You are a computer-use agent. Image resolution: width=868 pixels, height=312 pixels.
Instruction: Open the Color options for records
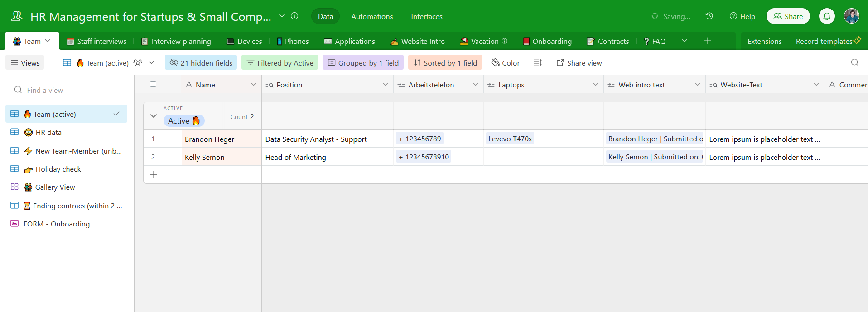tap(506, 63)
